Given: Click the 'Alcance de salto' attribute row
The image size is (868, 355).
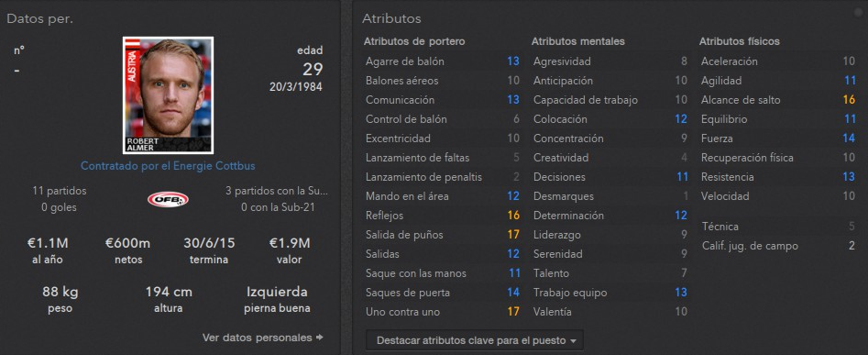Looking at the screenshot, I should (x=778, y=100).
